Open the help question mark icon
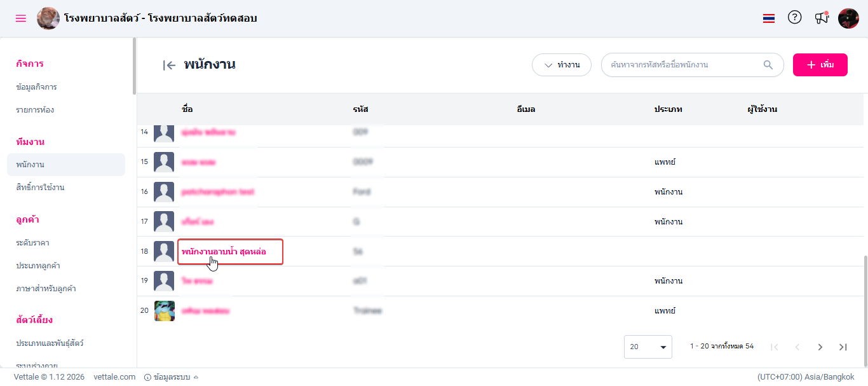 coord(794,18)
